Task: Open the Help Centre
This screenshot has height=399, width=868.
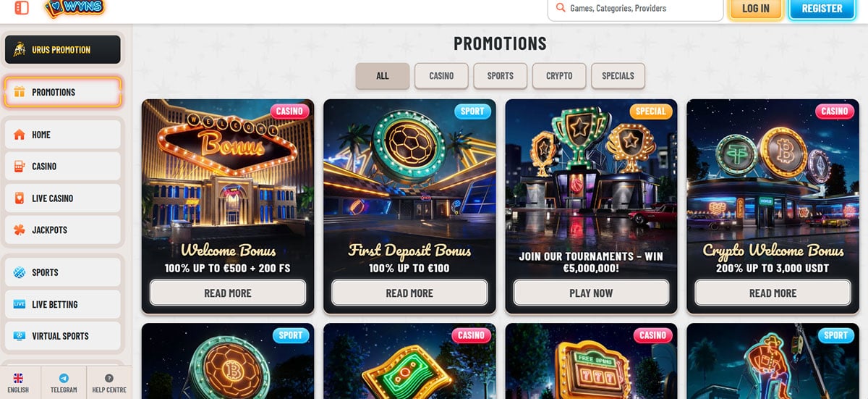Action: coord(109,383)
